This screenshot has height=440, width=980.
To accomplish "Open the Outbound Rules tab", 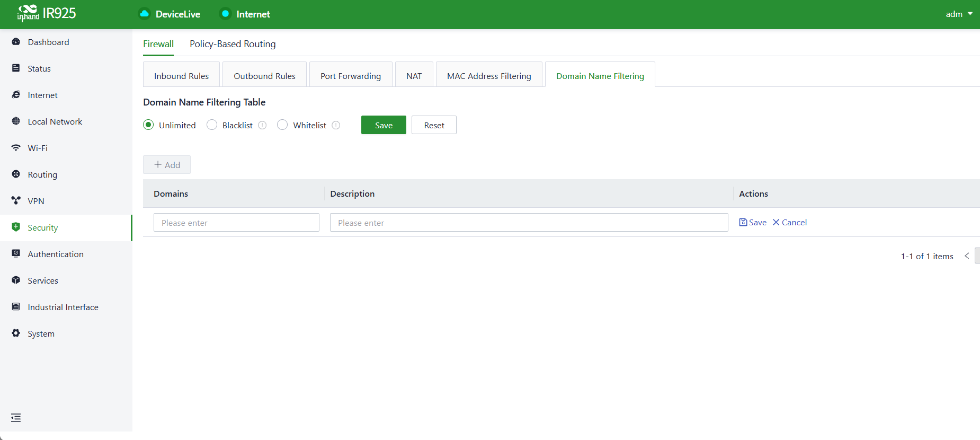I will [x=264, y=76].
